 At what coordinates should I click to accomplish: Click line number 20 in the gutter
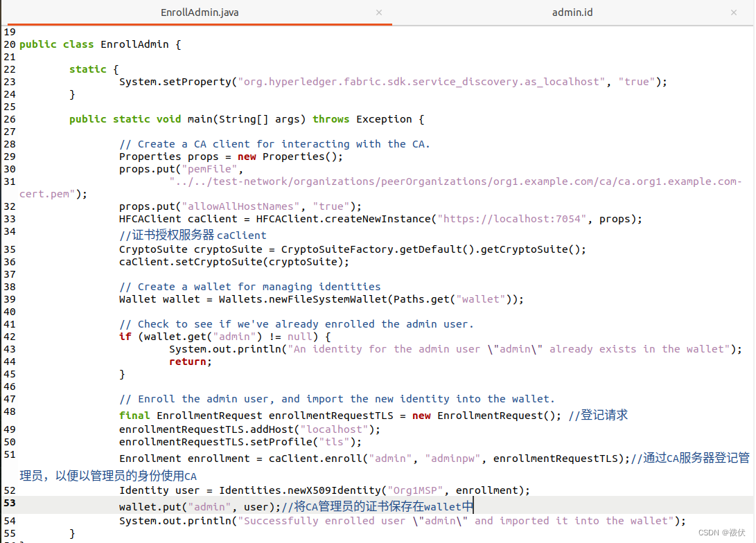tap(10, 44)
